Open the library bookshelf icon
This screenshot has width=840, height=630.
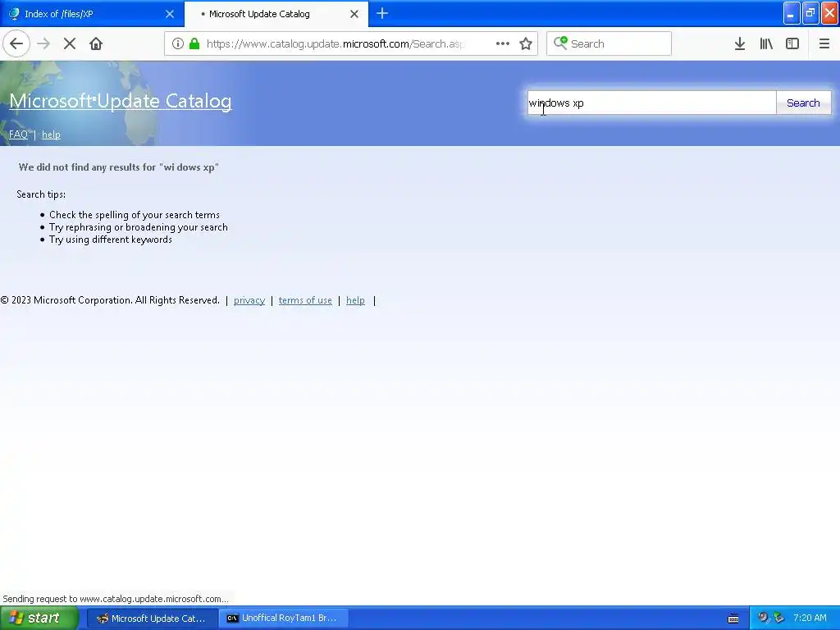click(766, 43)
